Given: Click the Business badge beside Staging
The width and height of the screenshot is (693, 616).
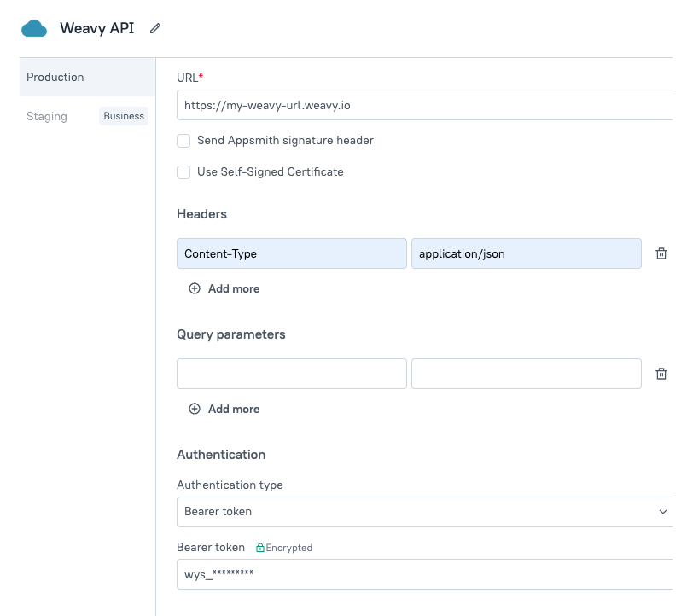Looking at the screenshot, I should tap(124, 116).
